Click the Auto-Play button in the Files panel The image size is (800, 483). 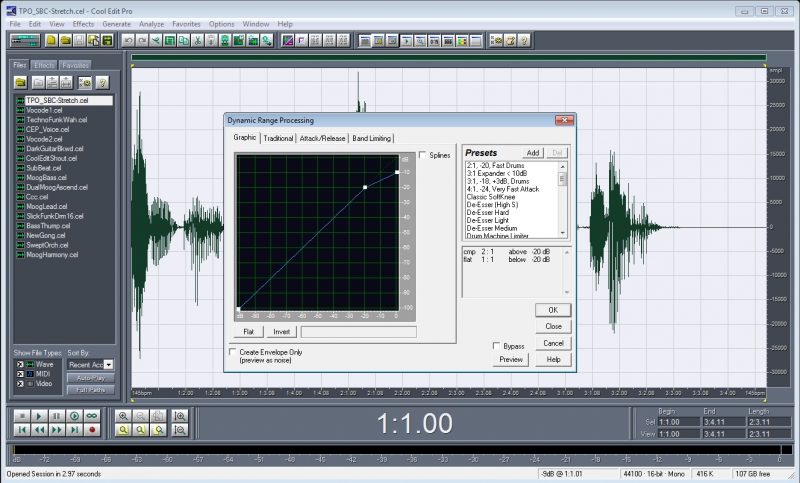click(91, 378)
